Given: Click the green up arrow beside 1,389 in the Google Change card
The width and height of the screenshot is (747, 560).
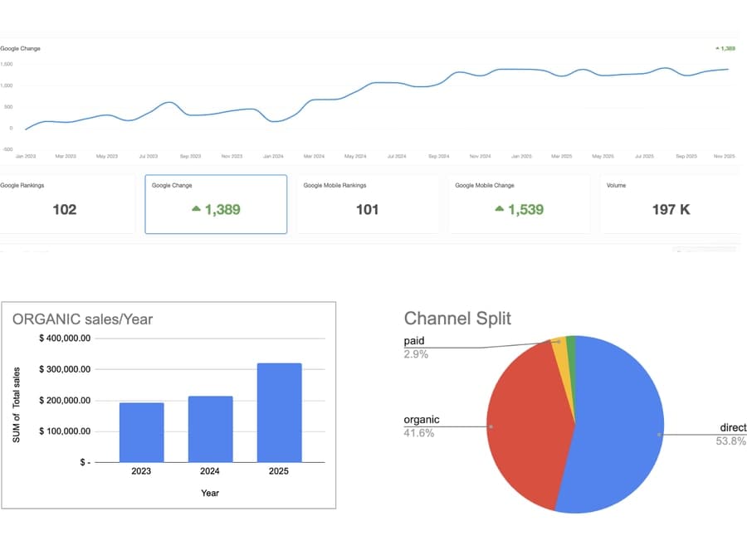Looking at the screenshot, I should pyautogui.click(x=196, y=208).
